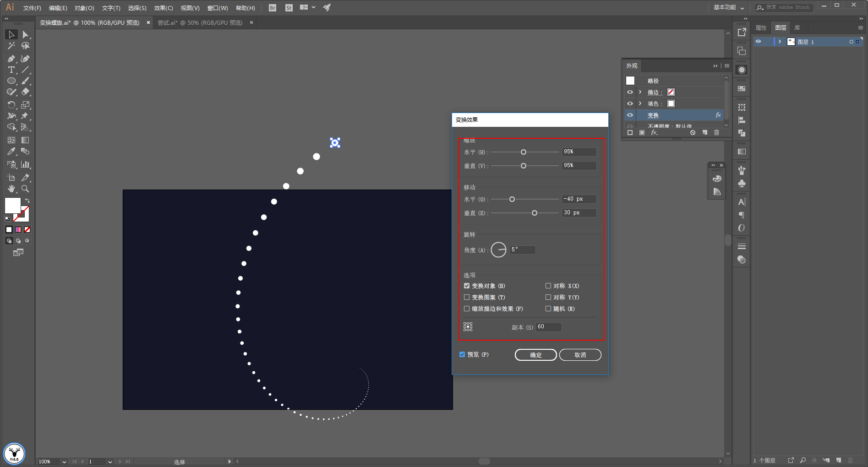Image resolution: width=868 pixels, height=467 pixels.
Task: Open Appearance panel menu
Action: (x=727, y=66)
